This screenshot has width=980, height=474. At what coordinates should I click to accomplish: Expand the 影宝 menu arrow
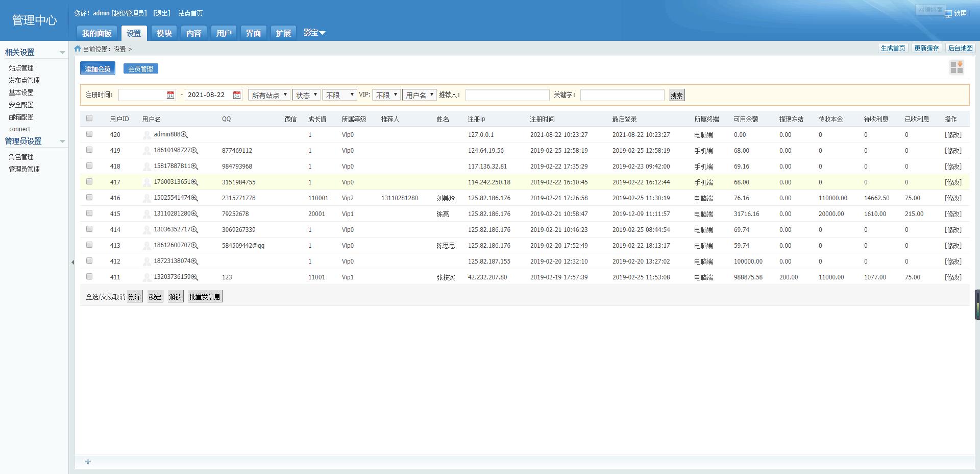(x=322, y=33)
